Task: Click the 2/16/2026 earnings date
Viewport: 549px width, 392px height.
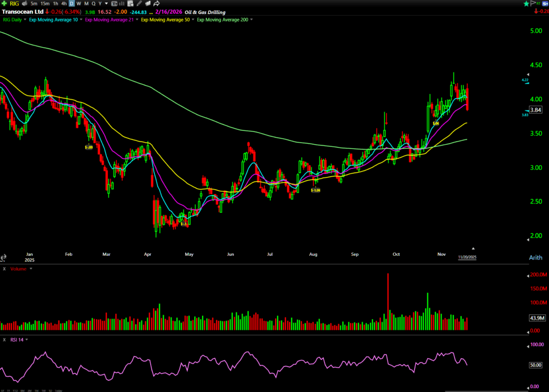Action: click(x=167, y=12)
